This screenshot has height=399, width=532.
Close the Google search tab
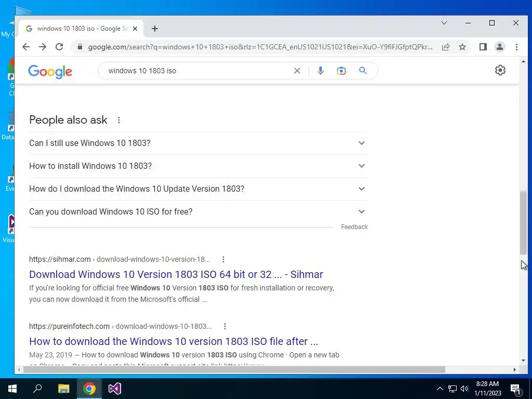[x=135, y=29]
